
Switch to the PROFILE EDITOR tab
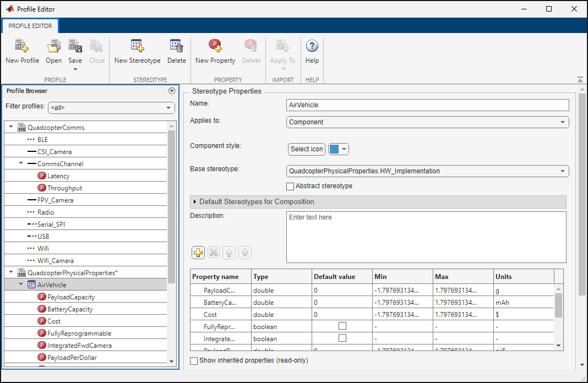30,25
